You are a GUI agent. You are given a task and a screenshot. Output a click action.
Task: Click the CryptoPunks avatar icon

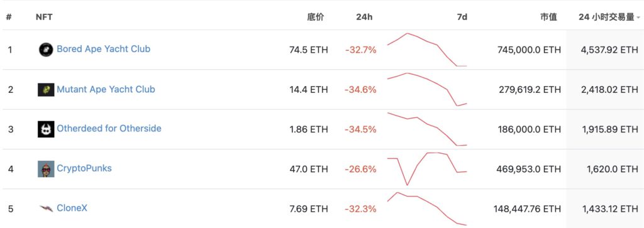coord(45,169)
